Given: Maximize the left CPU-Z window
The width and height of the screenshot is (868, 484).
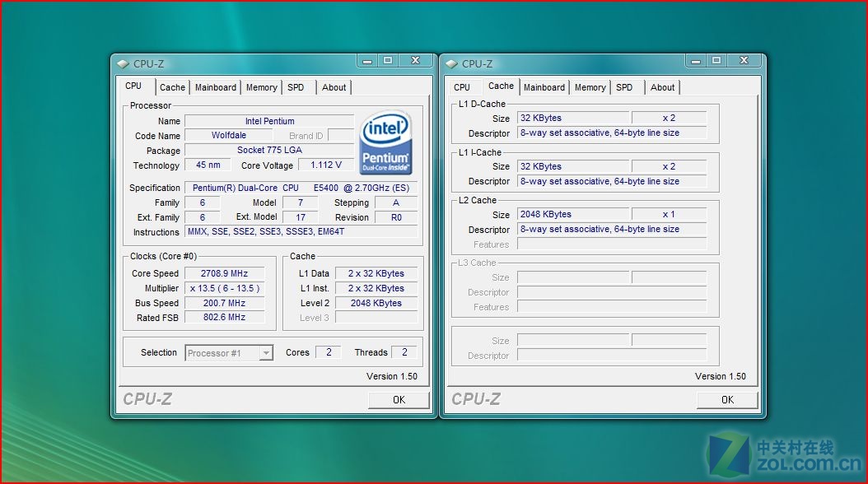Looking at the screenshot, I should coord(388,61).
